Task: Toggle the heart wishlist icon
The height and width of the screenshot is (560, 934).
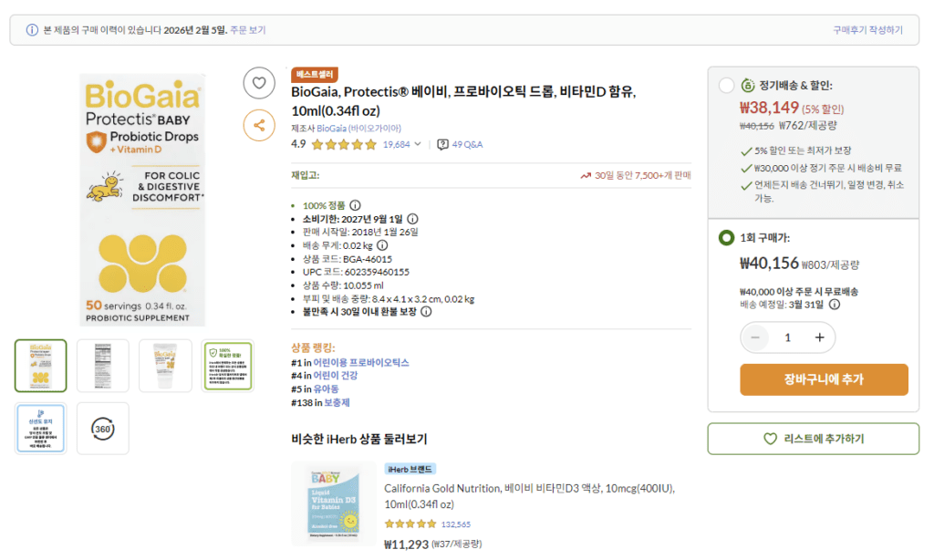Action: click(259, 82)
